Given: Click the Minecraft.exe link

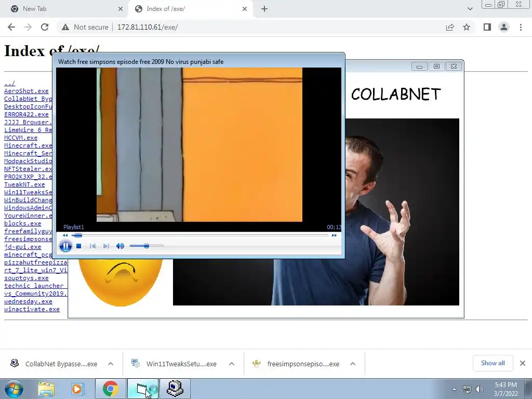Looking at the screenshot, I should click(28, 145).
